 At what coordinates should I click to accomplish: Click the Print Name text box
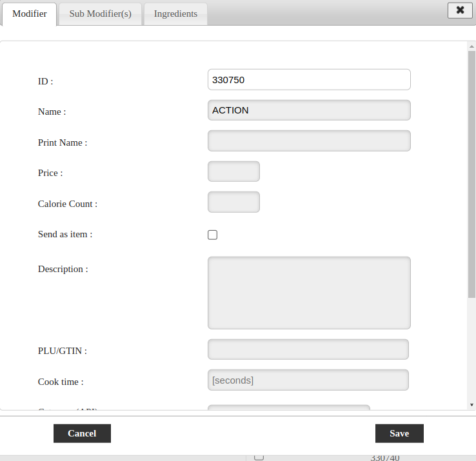(309, 141)
